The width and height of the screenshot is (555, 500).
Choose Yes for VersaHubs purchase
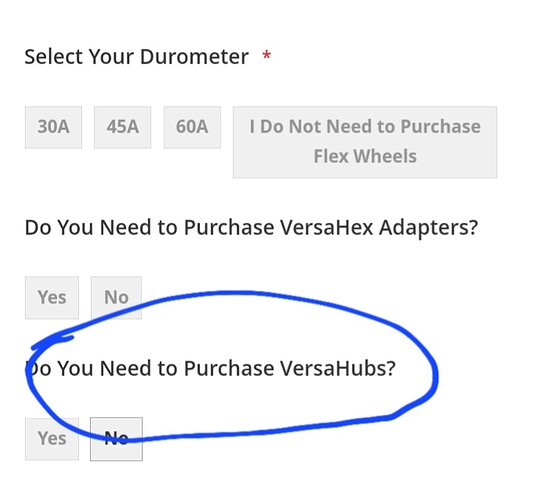pyautogui.click(x=52, y=439)
